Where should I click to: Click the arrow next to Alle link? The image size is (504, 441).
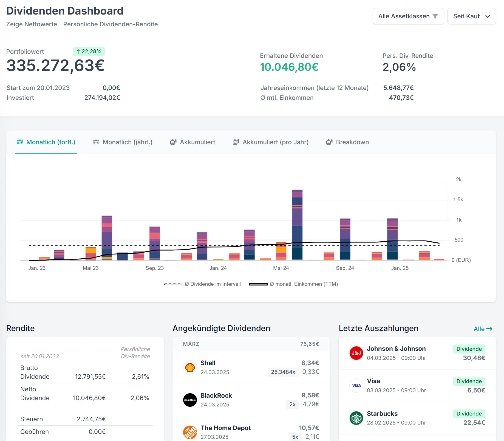(489, 329)
